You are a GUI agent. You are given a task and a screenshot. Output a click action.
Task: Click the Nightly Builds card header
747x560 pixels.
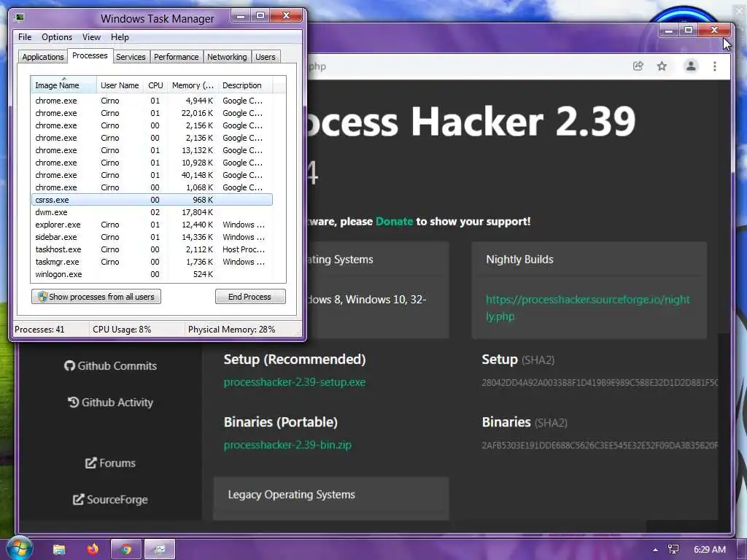coord(589,260)
